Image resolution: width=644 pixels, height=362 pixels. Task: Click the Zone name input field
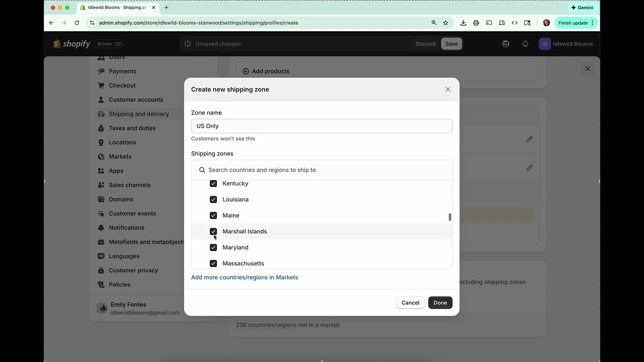[x=321, y=126]
